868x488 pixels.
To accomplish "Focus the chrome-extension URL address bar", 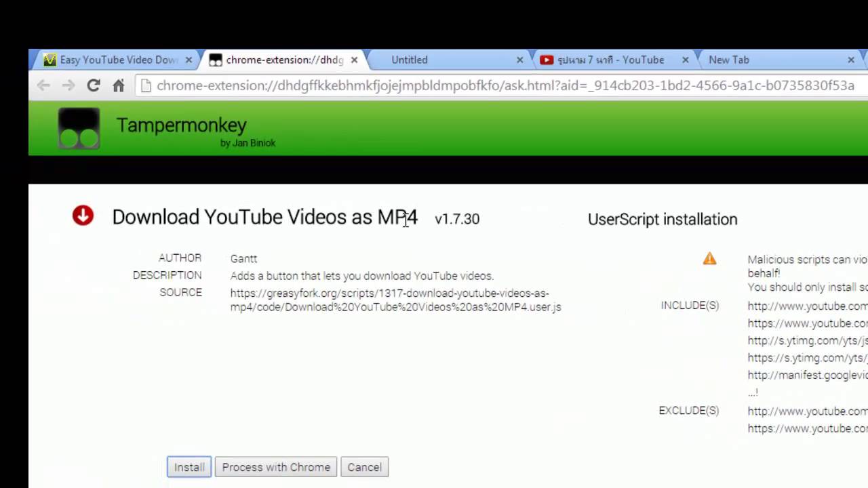I will [x=505, y=85].
